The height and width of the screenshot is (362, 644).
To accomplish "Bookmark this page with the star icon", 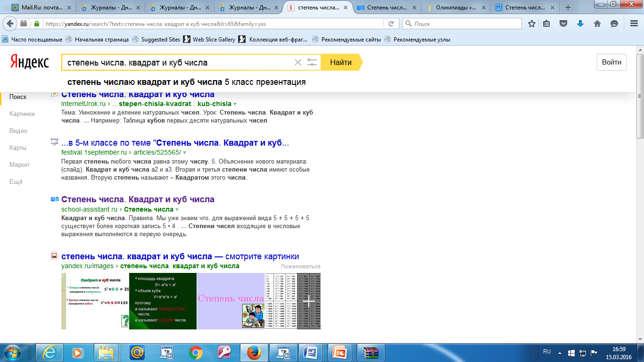I will [532, 24].
